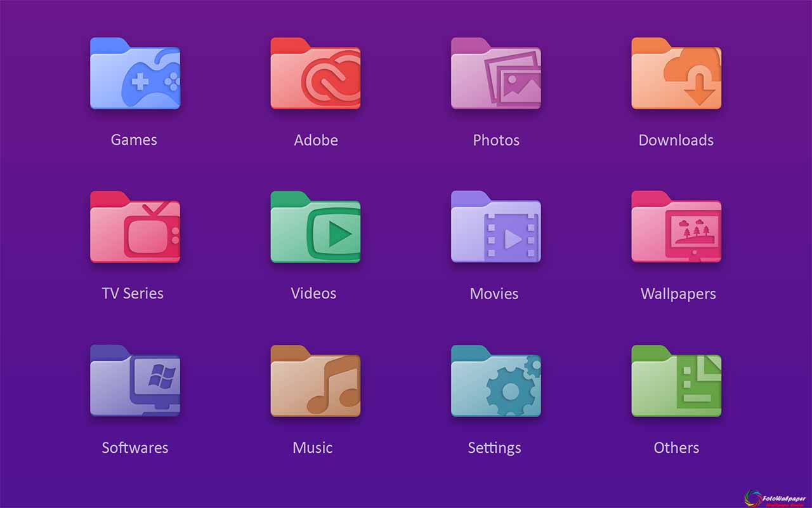
Task: Select the "Games" label
Action: [134, 140]
